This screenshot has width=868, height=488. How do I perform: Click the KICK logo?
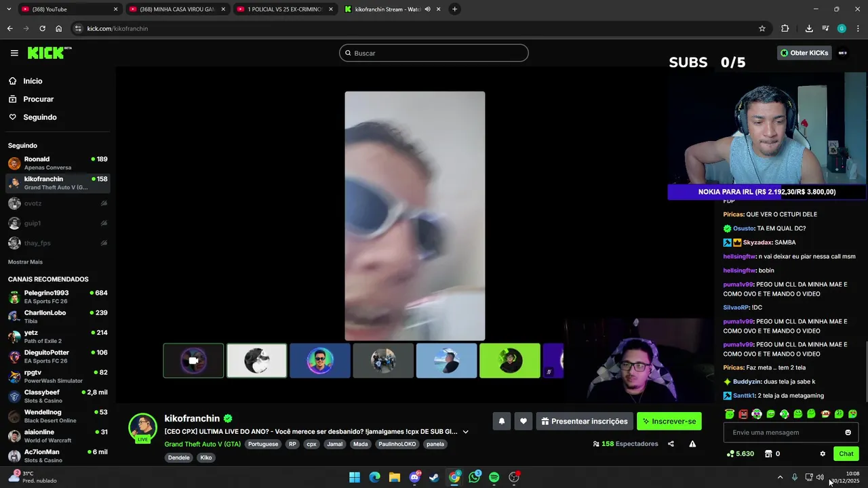(x=49, y=53)
